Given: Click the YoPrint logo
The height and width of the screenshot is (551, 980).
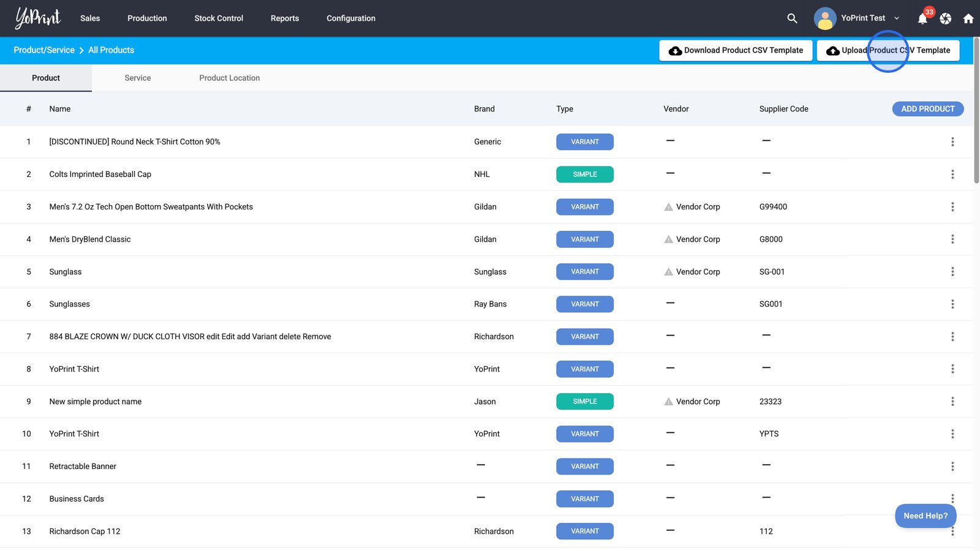Looking at the screenshot, I should click(38, 18).
